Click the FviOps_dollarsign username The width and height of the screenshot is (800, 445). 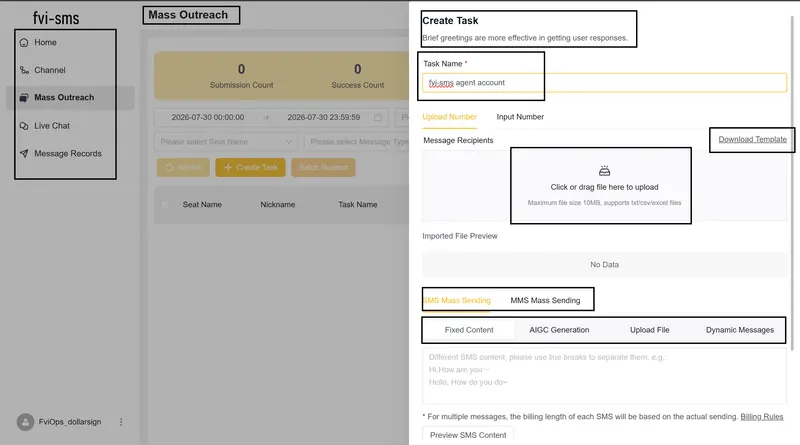click(x=70, y=422)
